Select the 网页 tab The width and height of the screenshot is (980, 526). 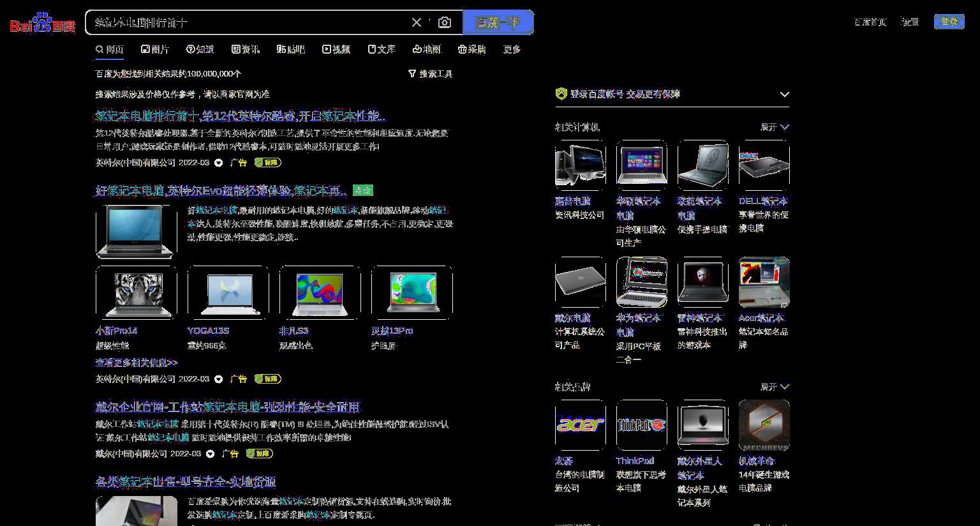click(x=110, y=49)
